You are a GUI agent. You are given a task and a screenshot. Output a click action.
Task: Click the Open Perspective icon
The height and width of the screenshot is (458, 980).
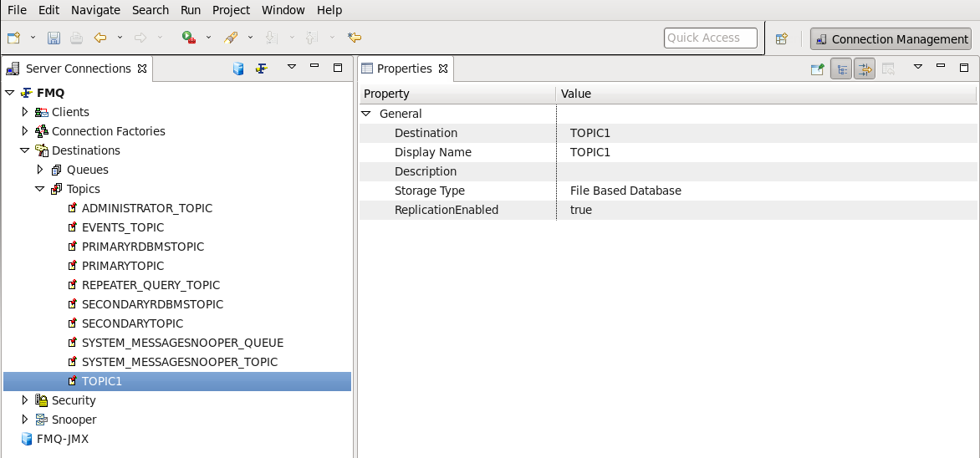click(x=781, y=38)
